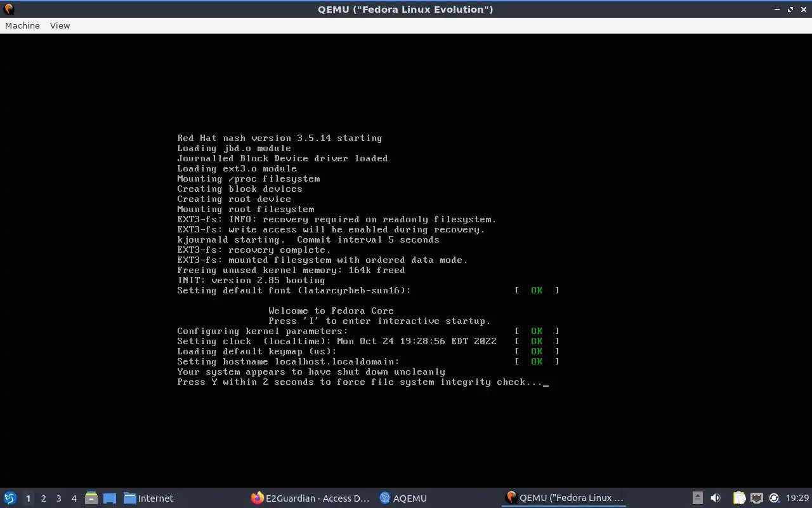Click the show desktop panel icon
Screen dimensions: 812x508
click(x=110, y=498)
